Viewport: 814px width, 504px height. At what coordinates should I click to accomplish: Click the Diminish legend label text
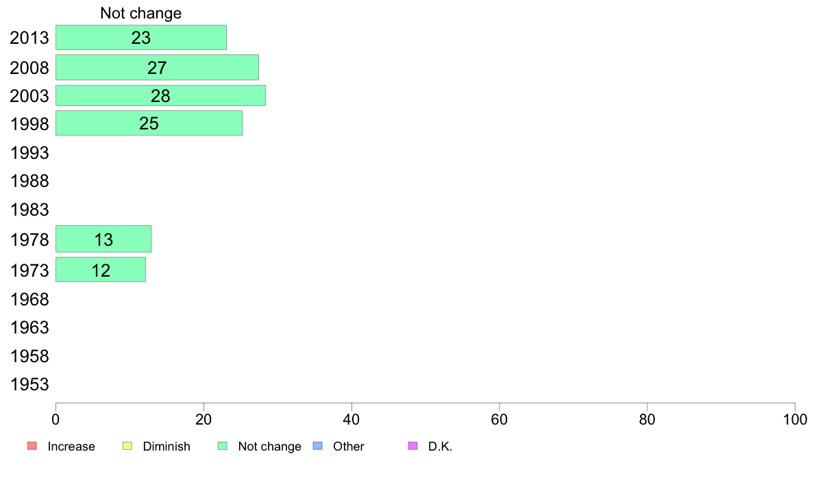tap(166, 446)
